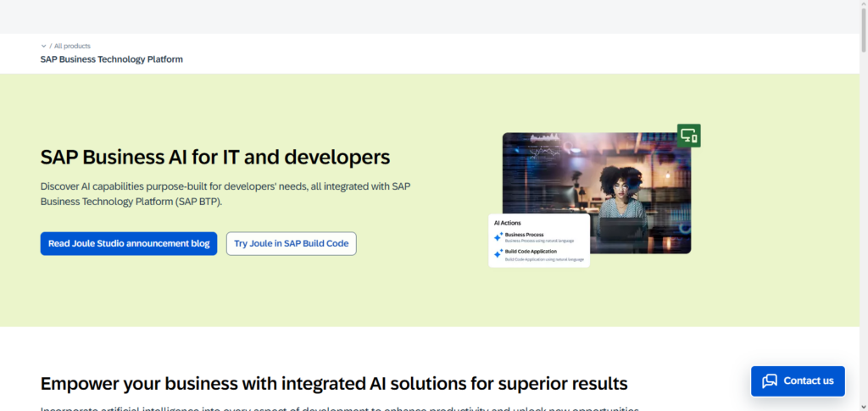Viewport: 868px width, 411px height.
Task: Click the green devices icon on hero image
Action: (688, 136)
